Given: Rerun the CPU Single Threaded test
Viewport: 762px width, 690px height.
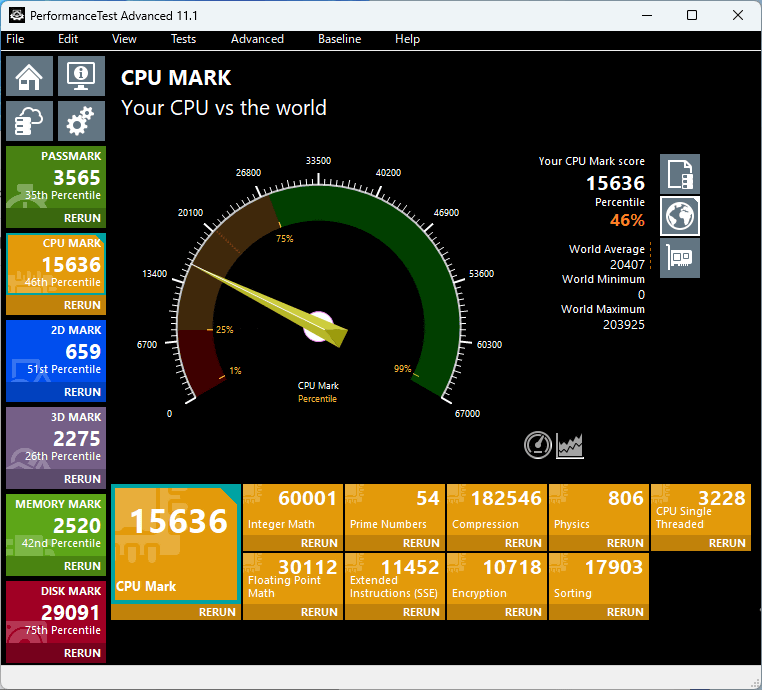Looking at the screenshot, I should tap(727, 543).
